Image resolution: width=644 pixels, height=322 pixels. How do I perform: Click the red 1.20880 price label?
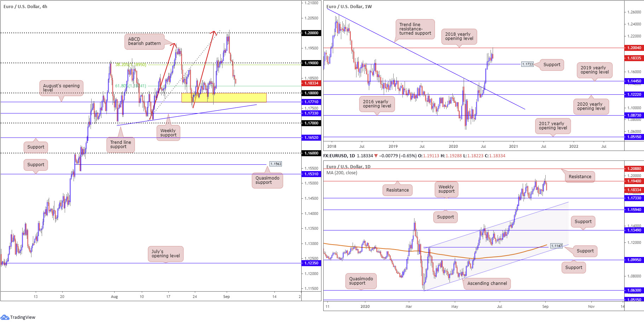click(x=634, y=169)
